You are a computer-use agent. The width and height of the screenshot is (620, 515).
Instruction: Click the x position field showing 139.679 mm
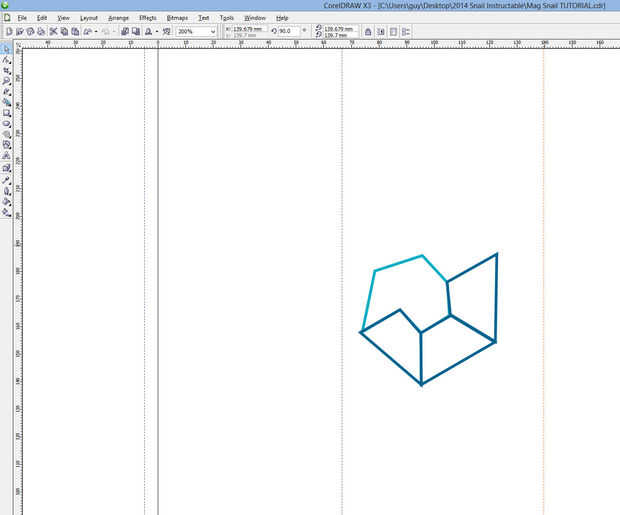[249, 29]
